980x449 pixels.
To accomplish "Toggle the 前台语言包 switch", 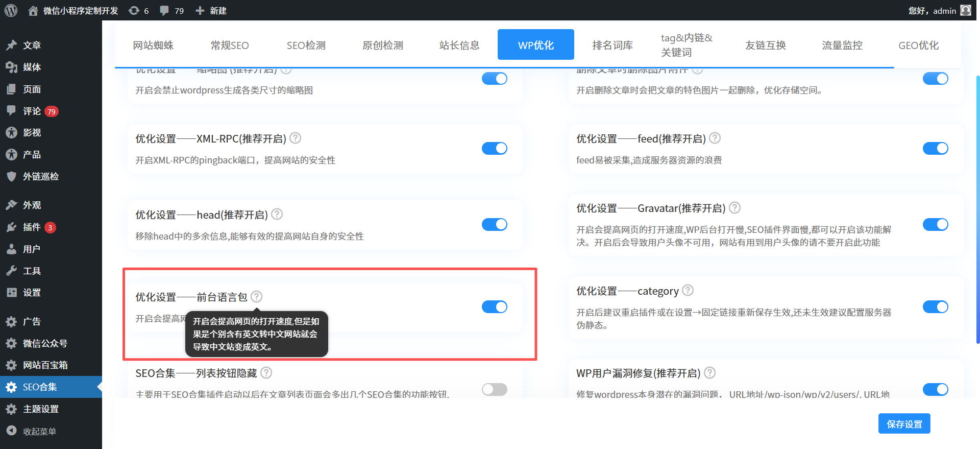I will point(495,306).
